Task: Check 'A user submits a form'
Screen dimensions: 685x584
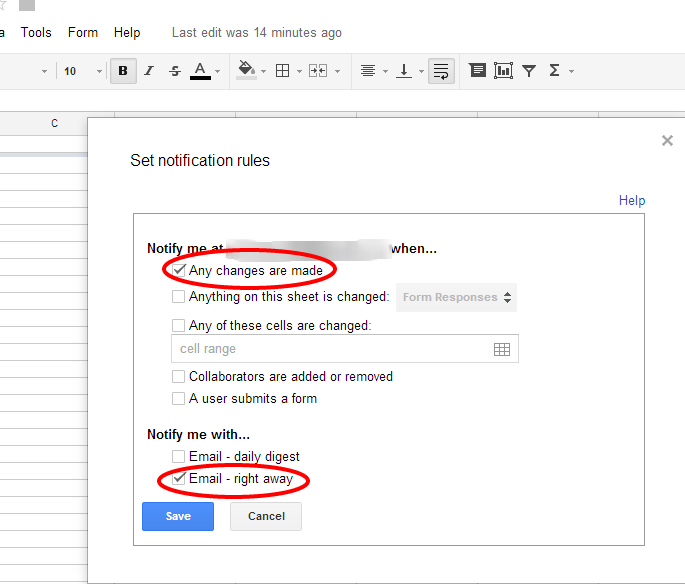Action: [x=178, y=399]
